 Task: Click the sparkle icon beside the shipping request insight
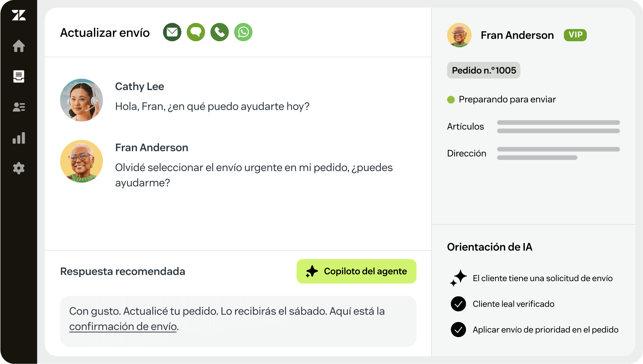458,278
